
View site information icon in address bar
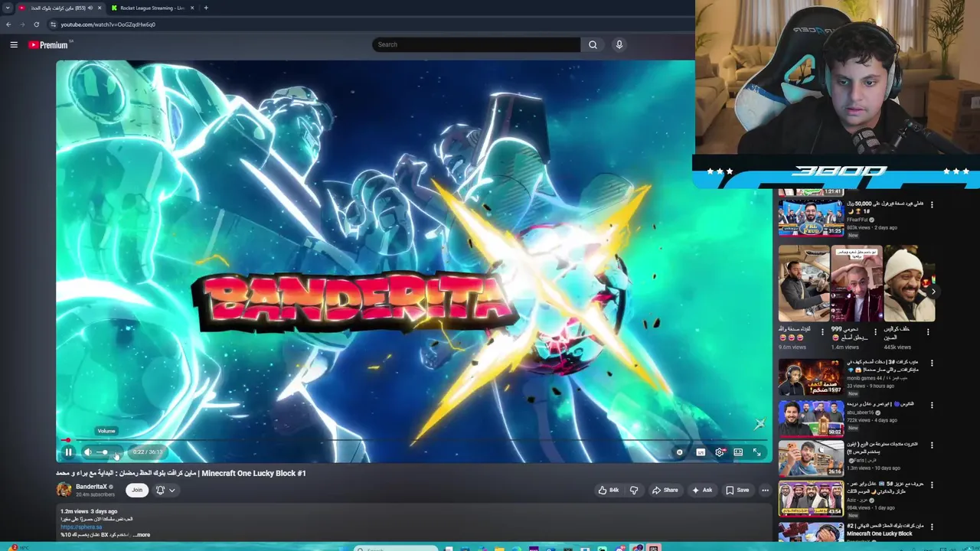(53, 24)
